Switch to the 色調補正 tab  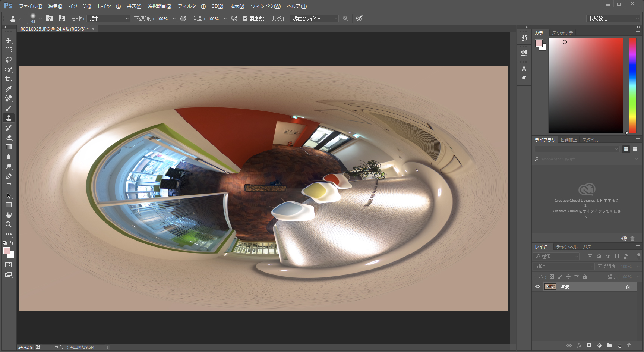click(569, 140)
